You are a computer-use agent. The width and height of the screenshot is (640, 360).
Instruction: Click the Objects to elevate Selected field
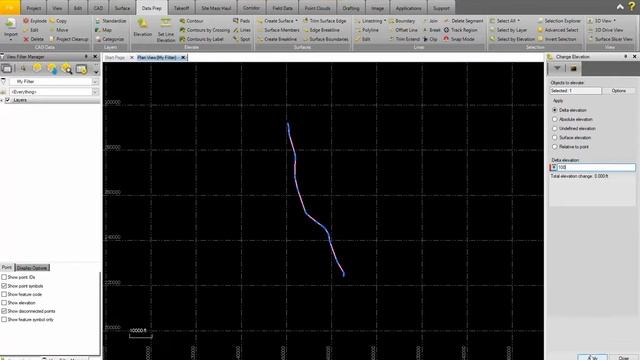[575, 91]
